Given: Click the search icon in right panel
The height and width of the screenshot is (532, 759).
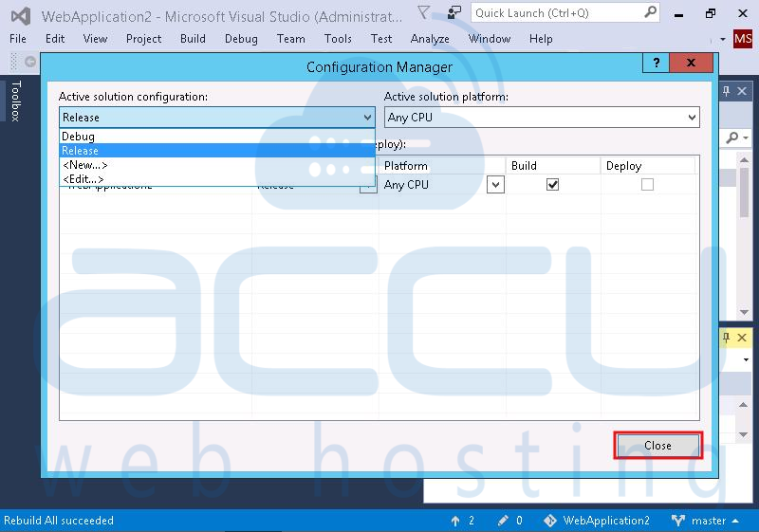Looking at the screenshot, I should point(732,138).
